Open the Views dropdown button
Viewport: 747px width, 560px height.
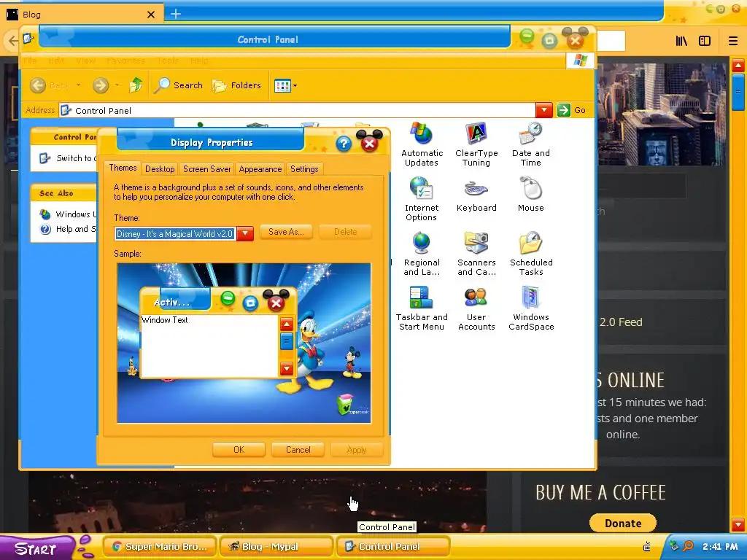285,86
